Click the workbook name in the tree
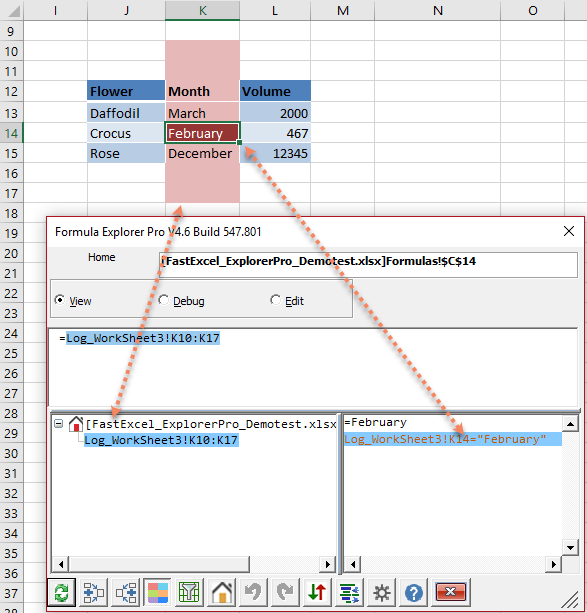This screenshot has height=613, width=587. point(211,424)
